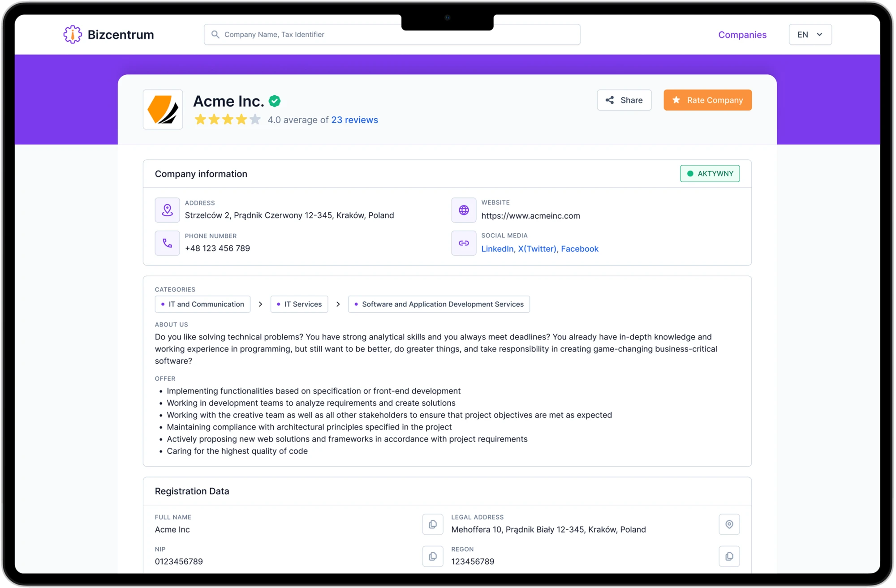The width and height of the screenshot is (896, 588).
Task: Click the Acme Inc. company logo
Action: click(163, 110)
